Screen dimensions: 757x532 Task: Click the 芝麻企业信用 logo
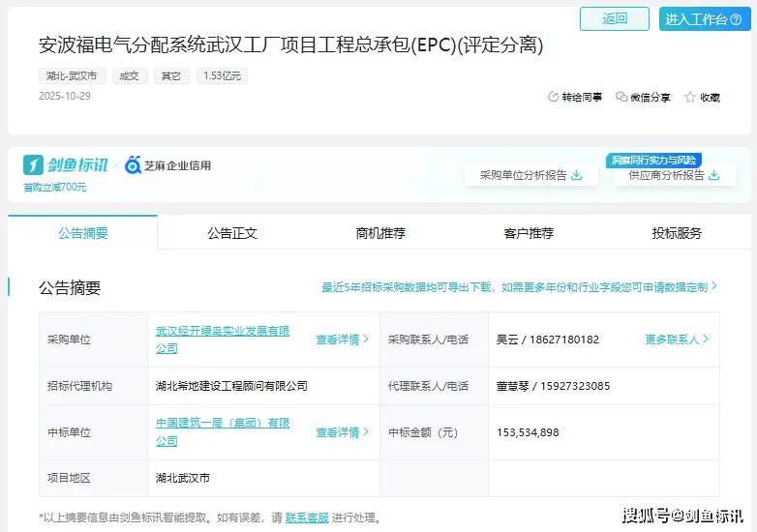point(167,165)
